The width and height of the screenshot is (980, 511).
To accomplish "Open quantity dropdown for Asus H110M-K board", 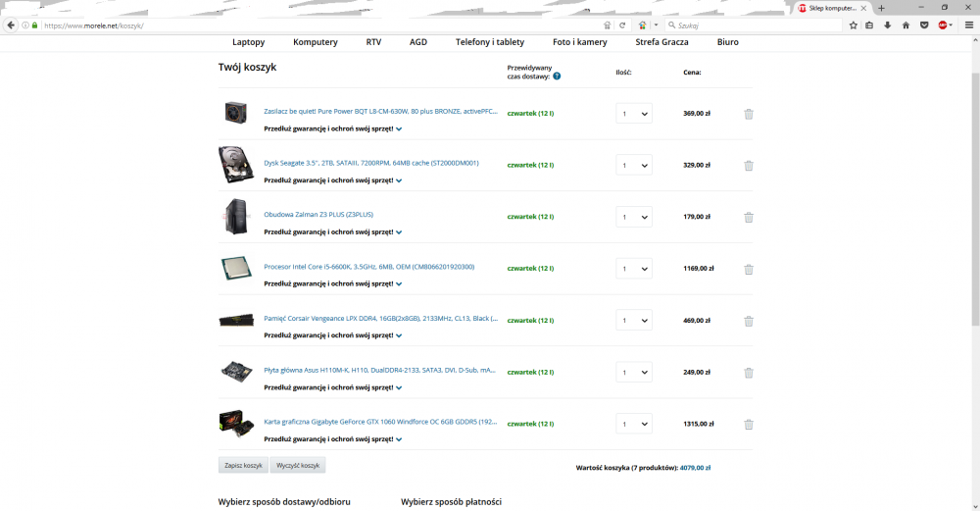I will pyautogui.click(x=634, y=372).
